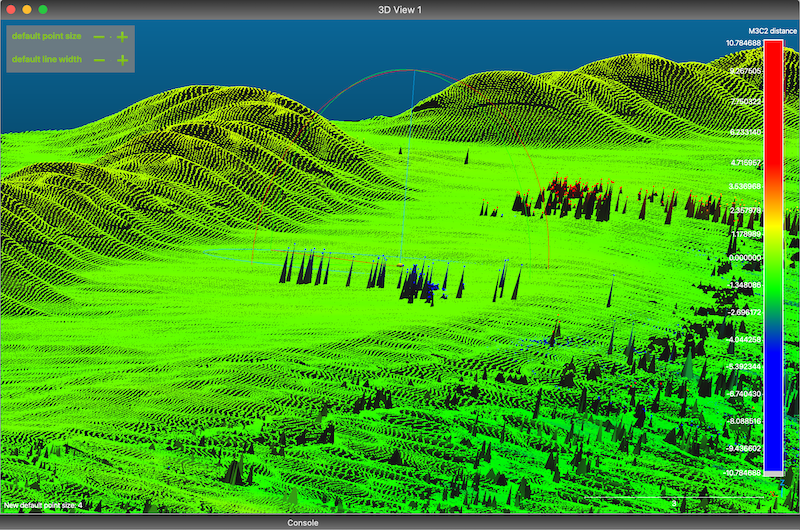Click the -2.696172 scale label
Image resolution: width=800 pixels, height=530 pixels.
743,312
